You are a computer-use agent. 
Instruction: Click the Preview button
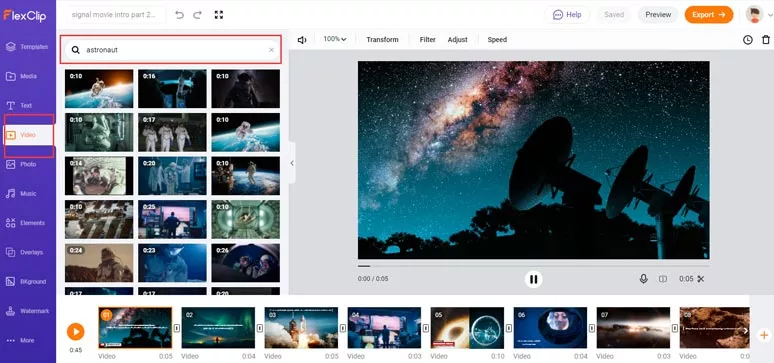(x=658, y=15)
